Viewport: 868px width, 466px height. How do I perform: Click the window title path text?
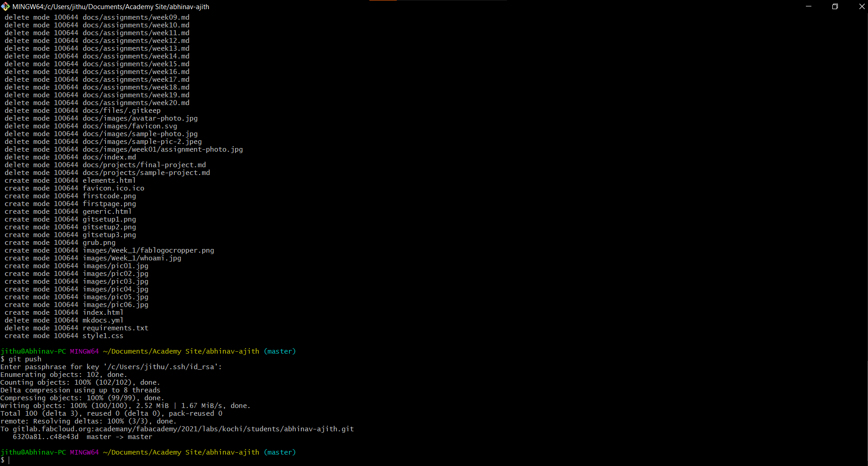coord(111,6)
